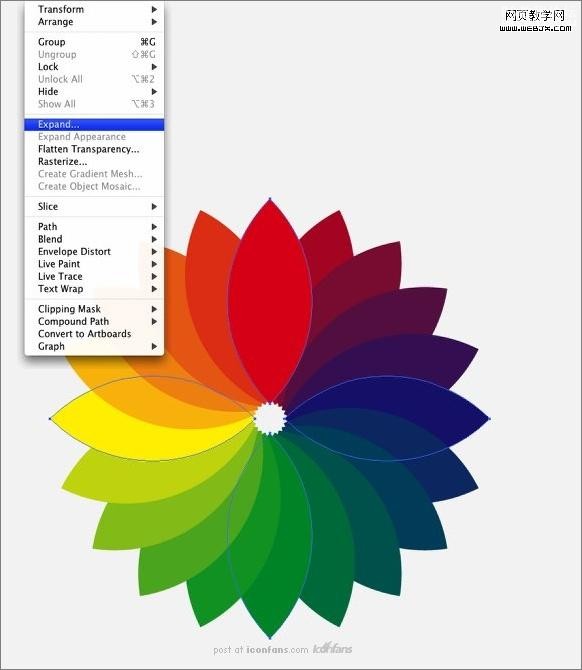582x670 pixels.
Task: Open the Blend submenu
Action: [94, 239]
